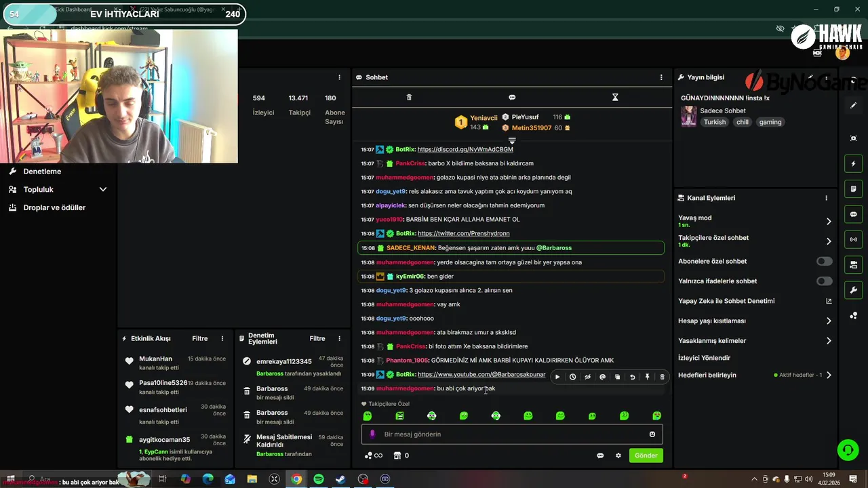
Task: Open Kanal Eylemleri three-dot menu
Action: tap(826, 198)
